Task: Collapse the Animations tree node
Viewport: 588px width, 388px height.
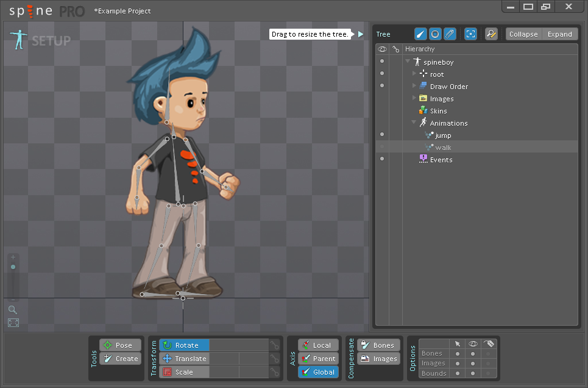Action: coord(414,123)
